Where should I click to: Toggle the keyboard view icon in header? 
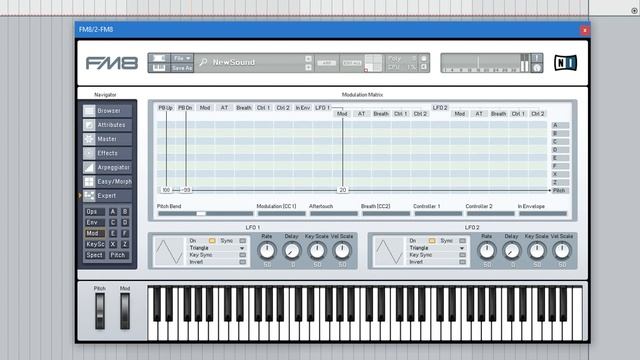click(158, 68)
